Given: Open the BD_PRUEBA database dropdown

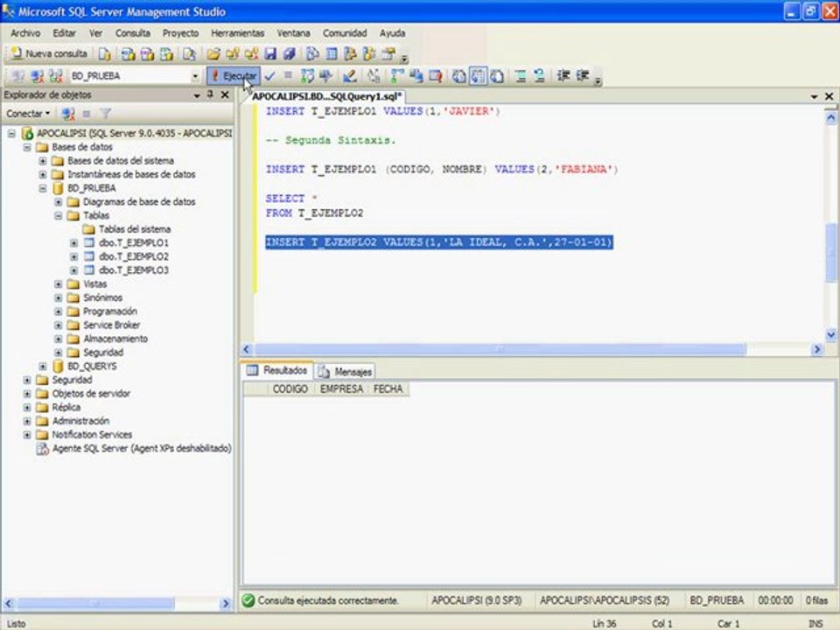Looking at the screenshot, I should click(195, 76).
